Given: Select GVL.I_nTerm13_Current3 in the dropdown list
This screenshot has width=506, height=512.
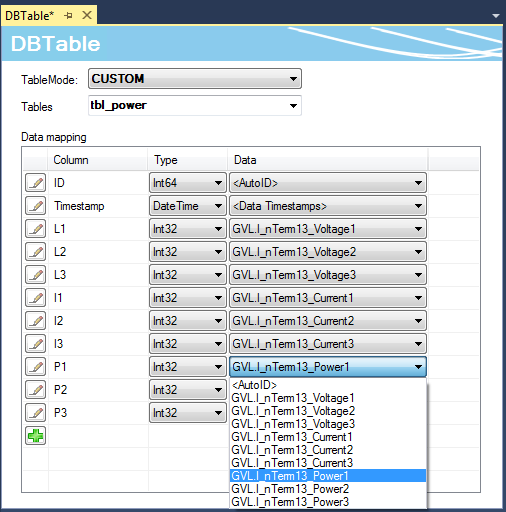Looking at the screenshot, I should [328, 463].
